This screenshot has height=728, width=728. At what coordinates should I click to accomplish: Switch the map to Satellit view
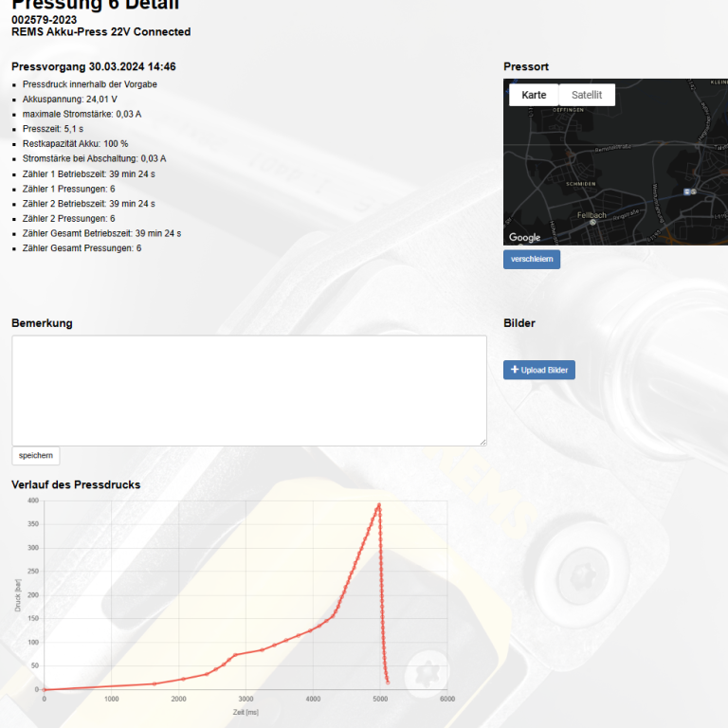[x=587, y=95]
